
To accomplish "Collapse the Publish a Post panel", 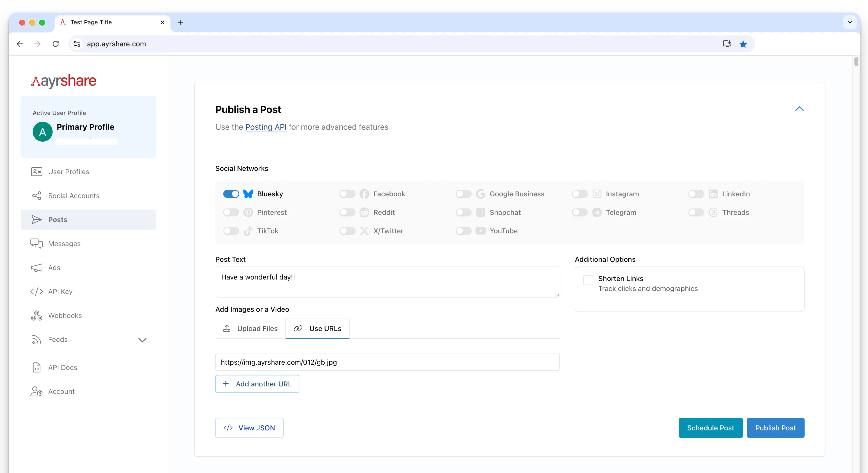I will [x=799, y=109].
